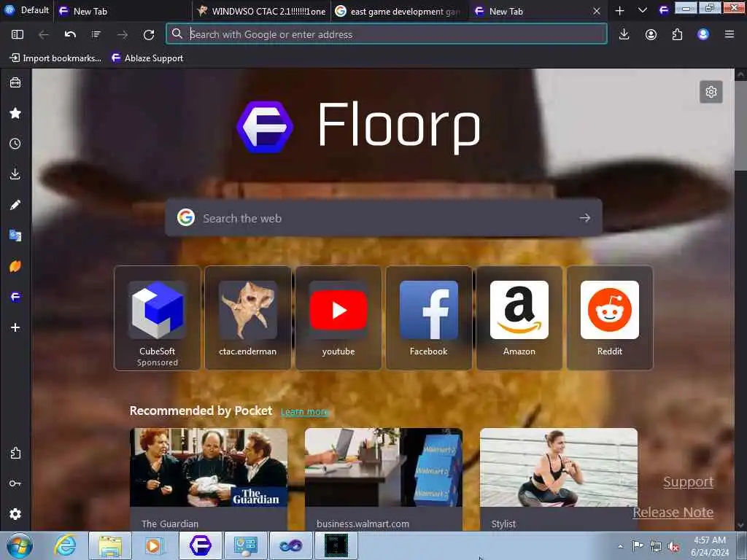Open the Default workspace selector

[27, 10]
